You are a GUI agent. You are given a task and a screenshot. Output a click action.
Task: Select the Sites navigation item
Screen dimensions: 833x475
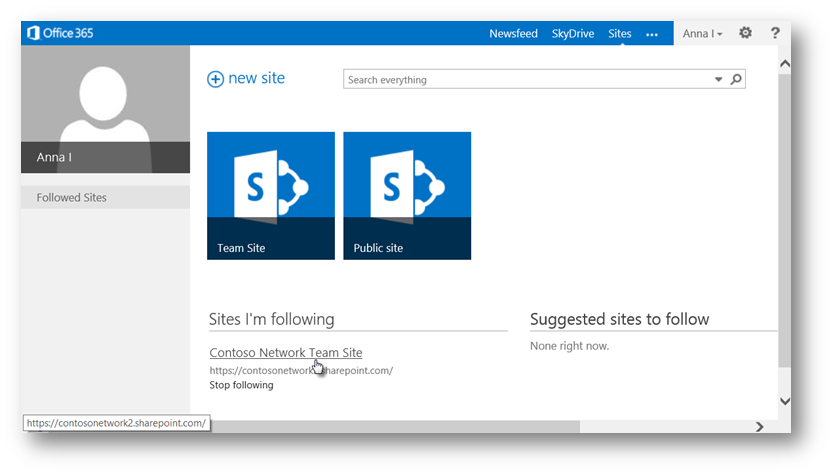(619, 33)
